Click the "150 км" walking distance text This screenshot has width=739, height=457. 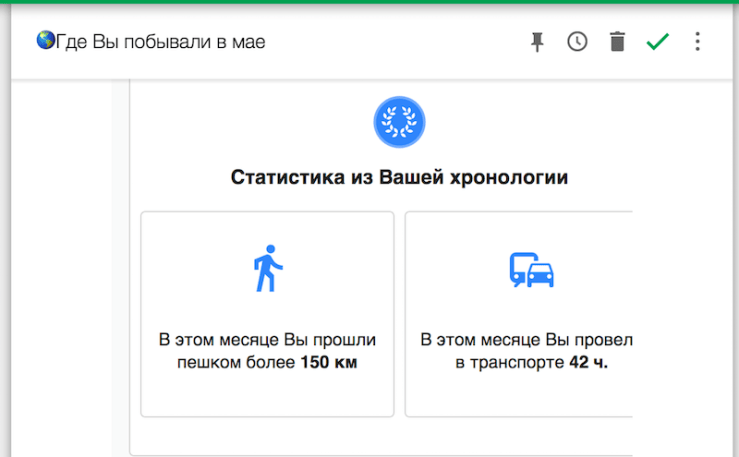(x=328, y=362)
